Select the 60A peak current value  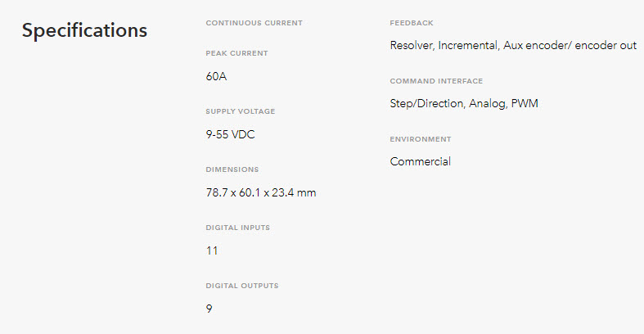pos(217,76)
